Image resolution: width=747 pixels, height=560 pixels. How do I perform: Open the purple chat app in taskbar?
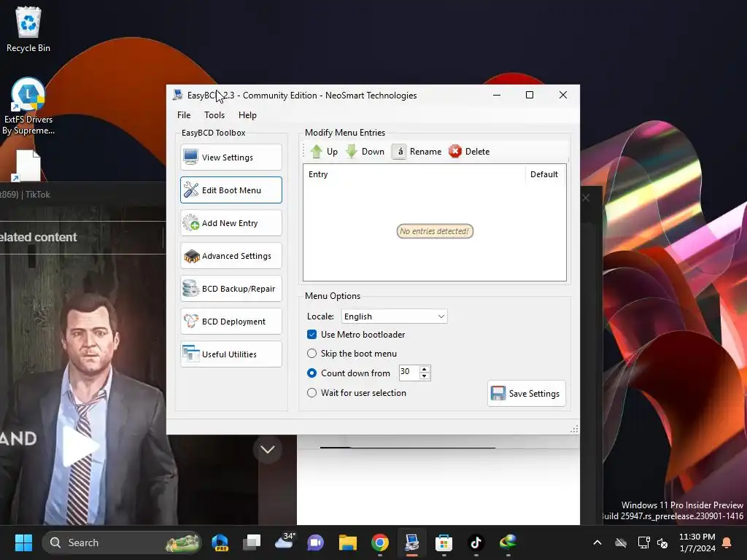[315, 542]
